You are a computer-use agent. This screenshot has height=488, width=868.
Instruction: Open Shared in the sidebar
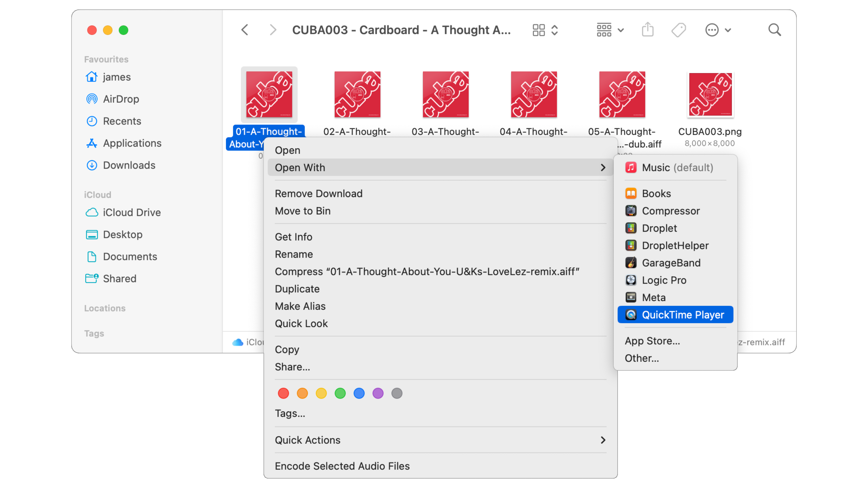111,279
